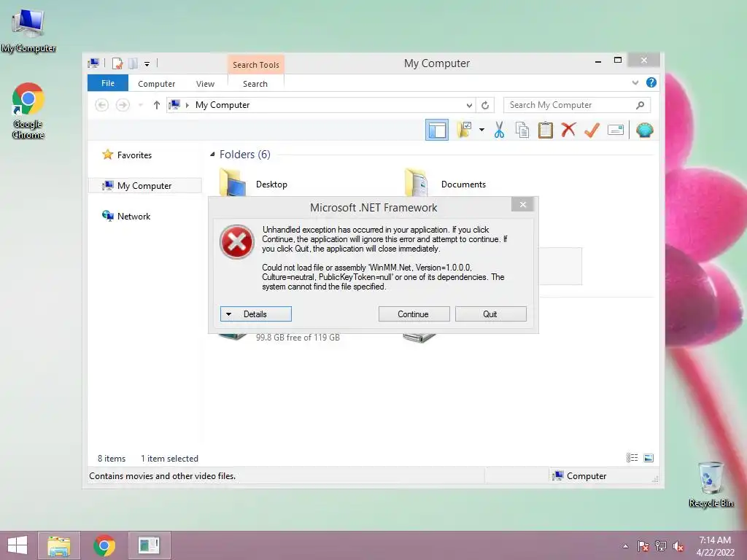
Task: Collapse the Folders (6) group
Action: [212, 154]
